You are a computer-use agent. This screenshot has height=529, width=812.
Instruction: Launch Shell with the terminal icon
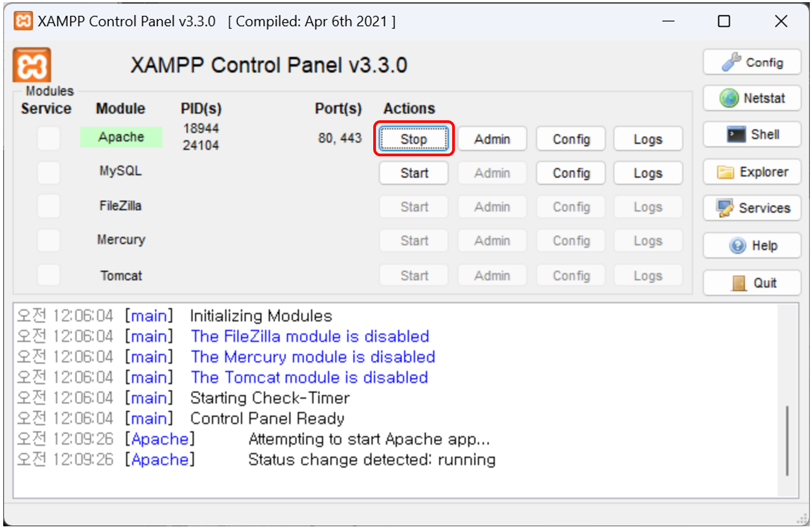752,134
